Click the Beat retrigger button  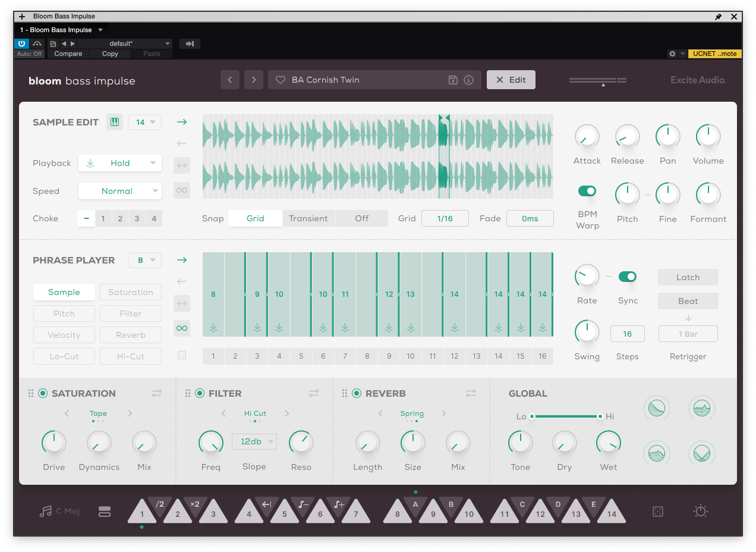pyautogui.click(x=688, y=301)
